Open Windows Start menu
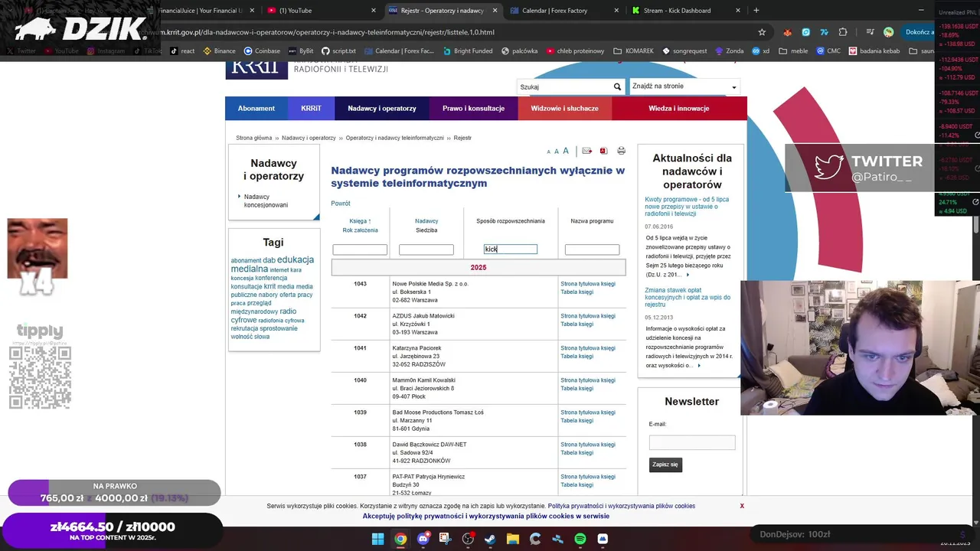 377,539
